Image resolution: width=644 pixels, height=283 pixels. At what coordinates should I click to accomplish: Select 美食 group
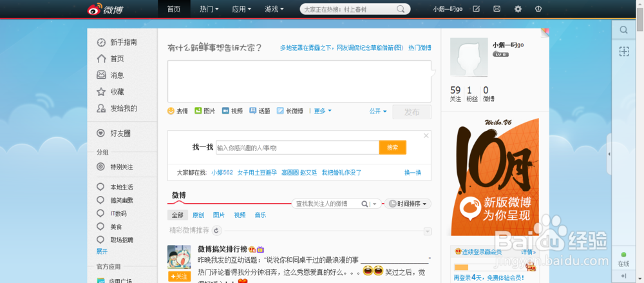(x=109, y=227)
